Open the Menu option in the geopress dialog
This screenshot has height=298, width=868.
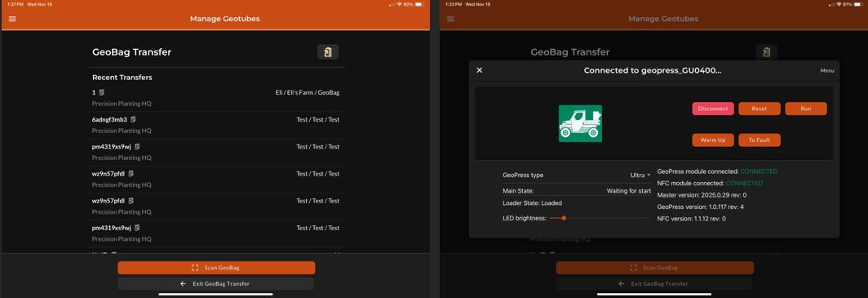[x=827, y=70]
